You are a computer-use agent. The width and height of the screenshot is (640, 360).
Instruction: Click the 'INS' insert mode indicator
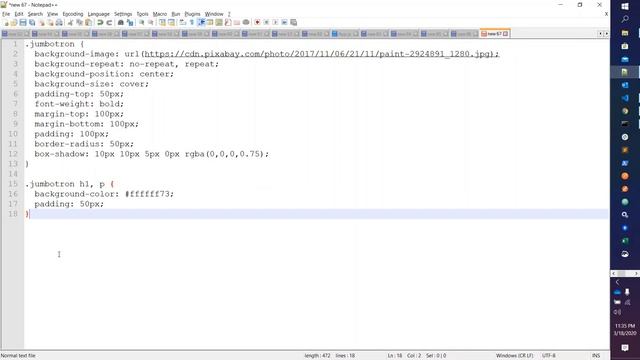tap(596, 356)
